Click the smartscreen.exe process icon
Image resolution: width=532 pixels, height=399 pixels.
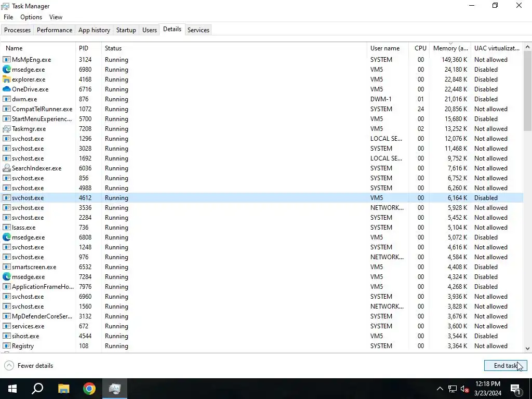(6, 267)
